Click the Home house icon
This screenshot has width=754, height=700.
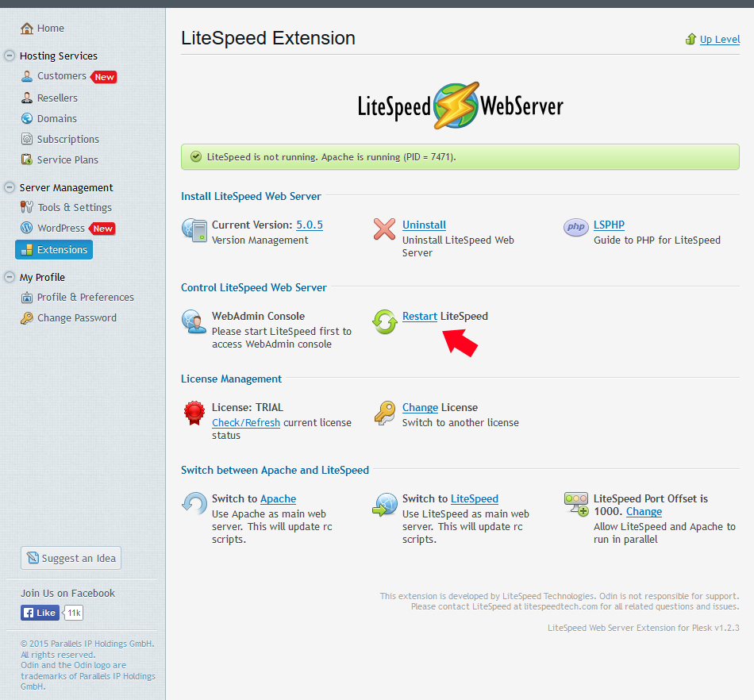(27, 29)
